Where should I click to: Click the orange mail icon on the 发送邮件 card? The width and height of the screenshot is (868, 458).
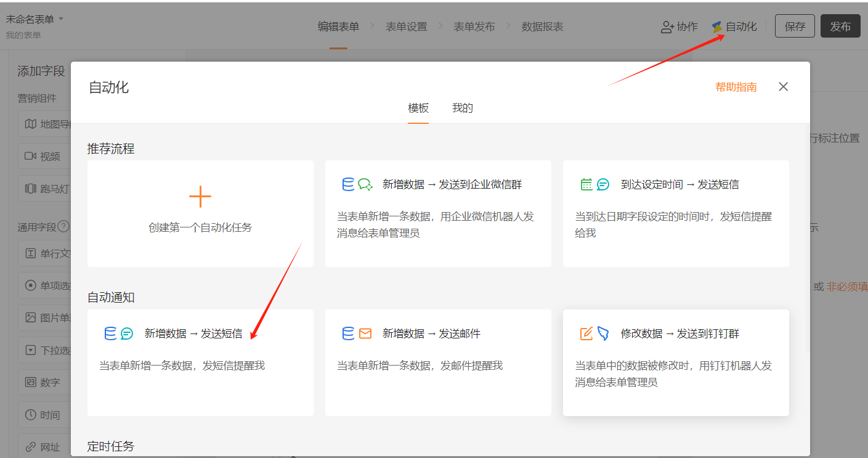(365, 333)
